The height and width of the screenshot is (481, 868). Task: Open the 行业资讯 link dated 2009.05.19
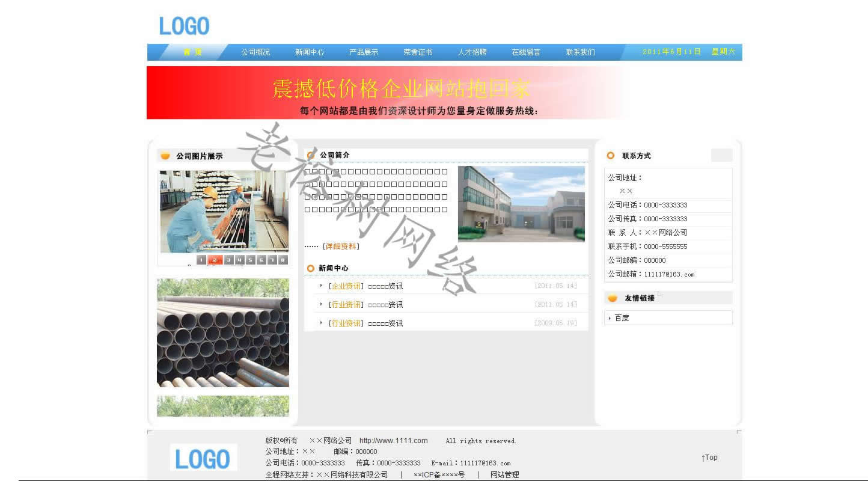346,323
